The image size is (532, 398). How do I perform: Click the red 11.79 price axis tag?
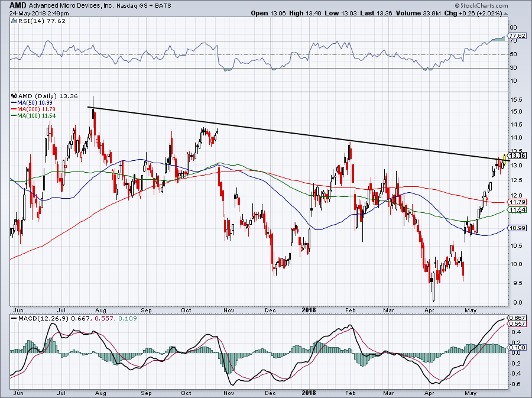[x=518, y=202]
